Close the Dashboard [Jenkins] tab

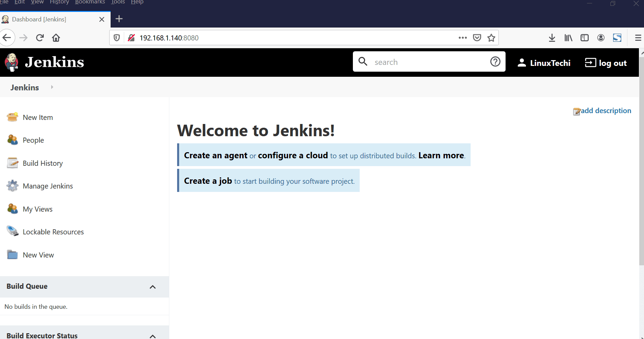tap(102, 19)
